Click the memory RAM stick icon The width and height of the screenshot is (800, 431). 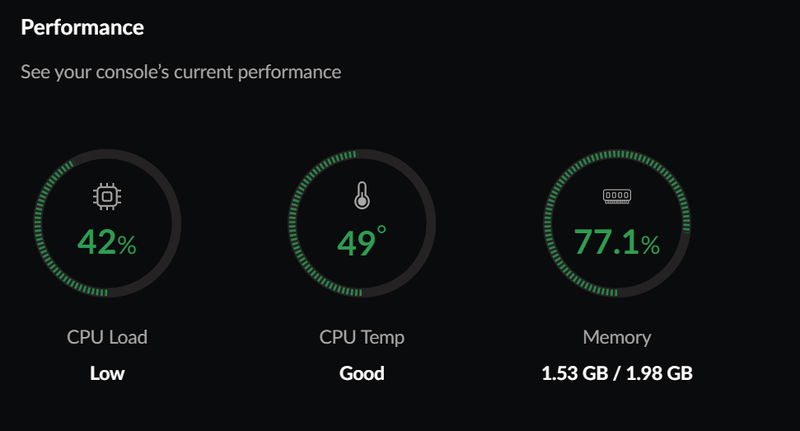pos(617,196)
